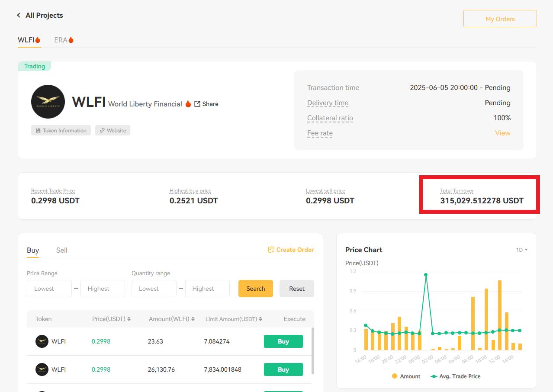553x392 pixels.
Task: Open the 1D chart interval dropdown
Action: pyautogui.click(x=521, y=250)
